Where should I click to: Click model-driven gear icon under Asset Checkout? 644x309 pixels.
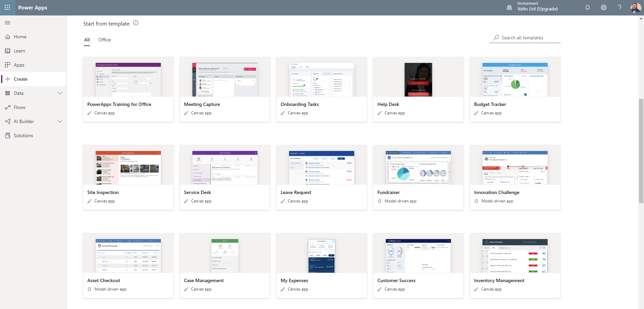pos(89,289)
